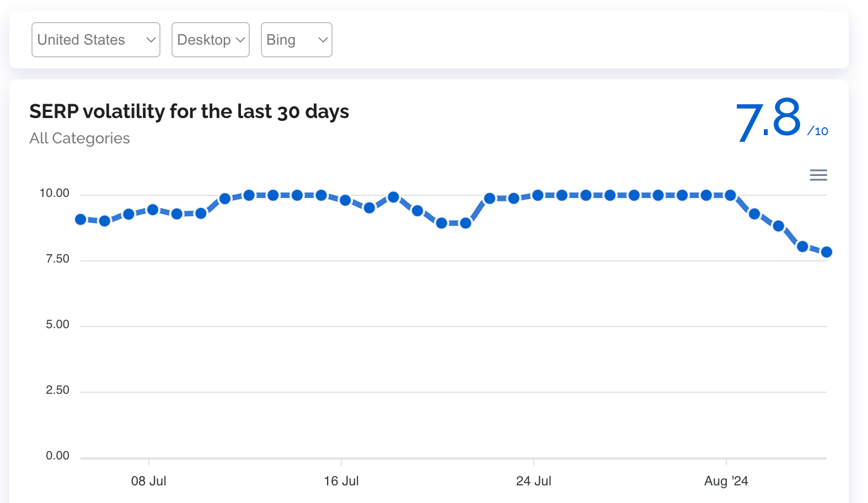Select the data point above Aug '24
This screenshot has width=868, height=503.
coord(730,194)
